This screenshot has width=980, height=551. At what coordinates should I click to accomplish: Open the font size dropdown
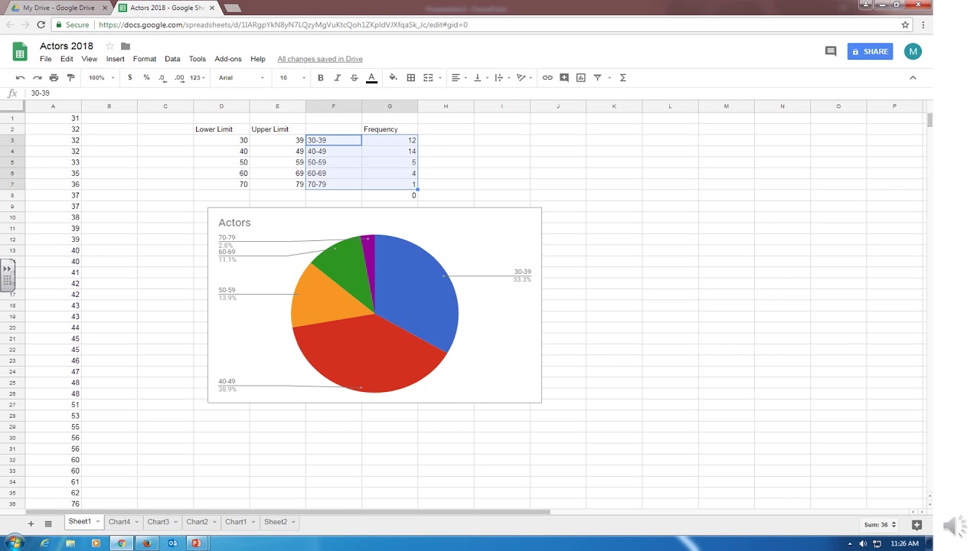[292, 77]
